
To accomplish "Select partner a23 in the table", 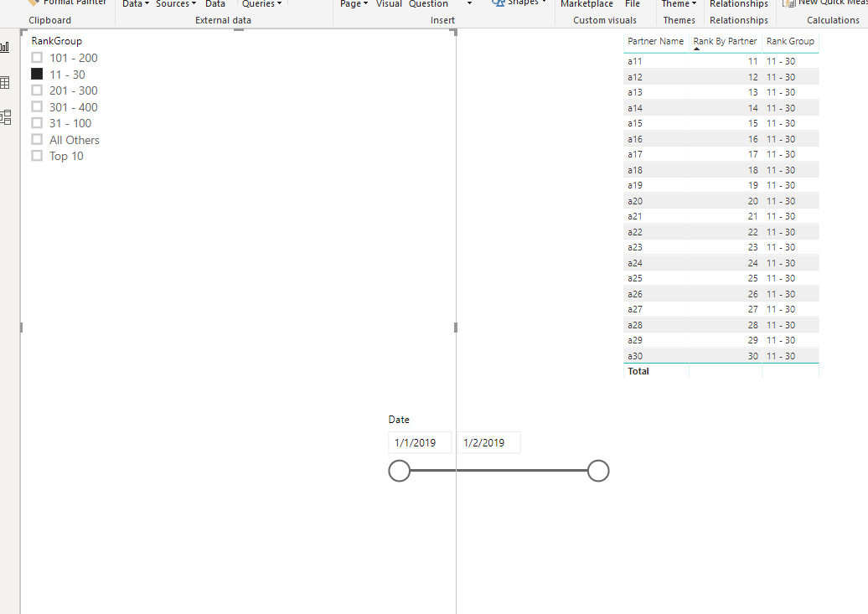I will click(635, 247).
